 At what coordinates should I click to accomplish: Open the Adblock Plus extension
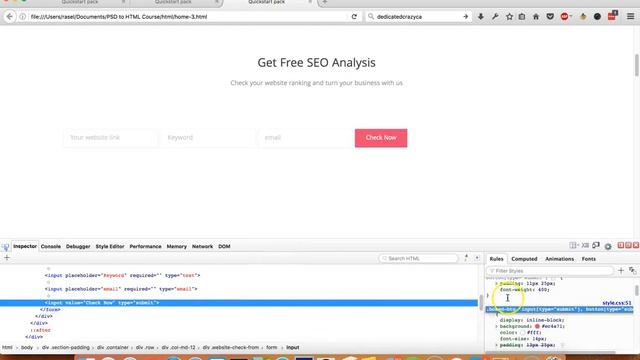pos(565,17)
